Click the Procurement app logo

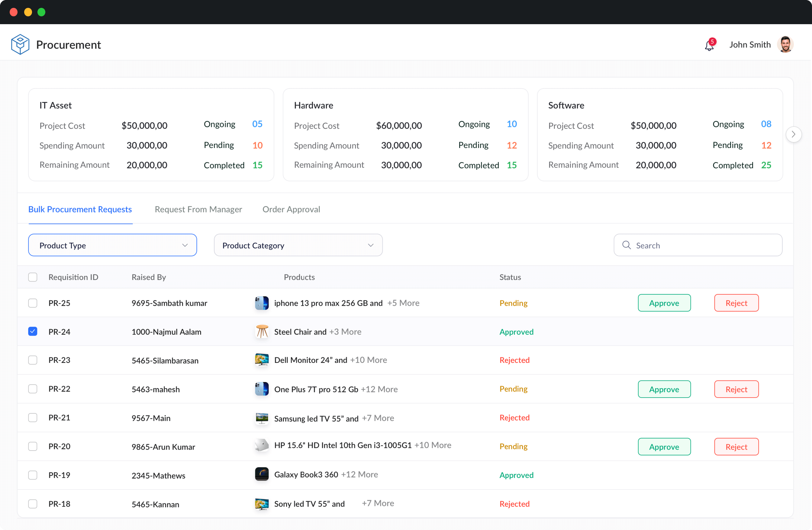tap(20, 44)
